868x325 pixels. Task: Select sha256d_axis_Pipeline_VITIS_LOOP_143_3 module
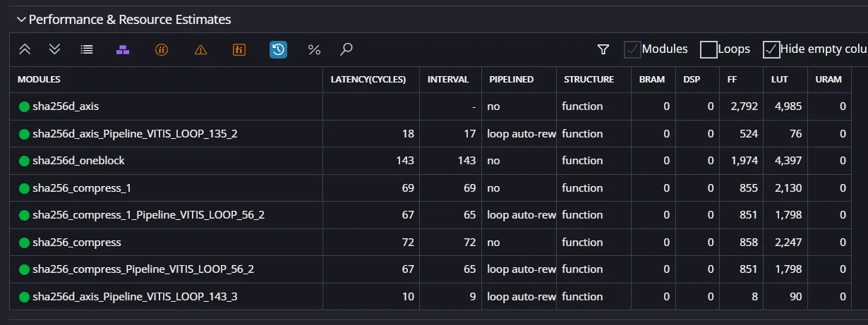(x=433, y=297)
